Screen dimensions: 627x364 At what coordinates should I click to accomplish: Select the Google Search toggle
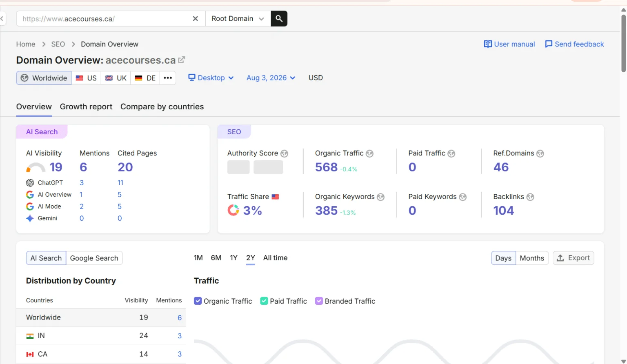pos(94,258)
